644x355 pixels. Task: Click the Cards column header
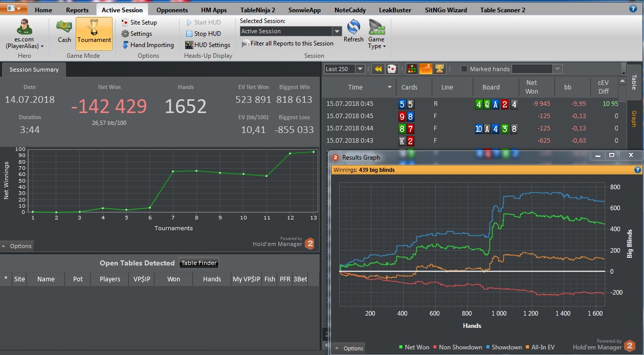(409, 87)
